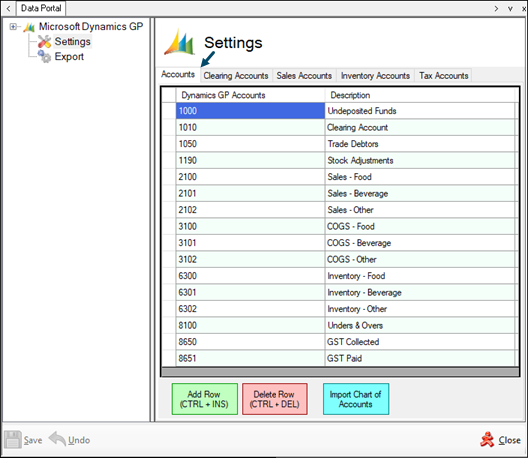
Task: Select account cell 8650
Action: coord(250,342)
